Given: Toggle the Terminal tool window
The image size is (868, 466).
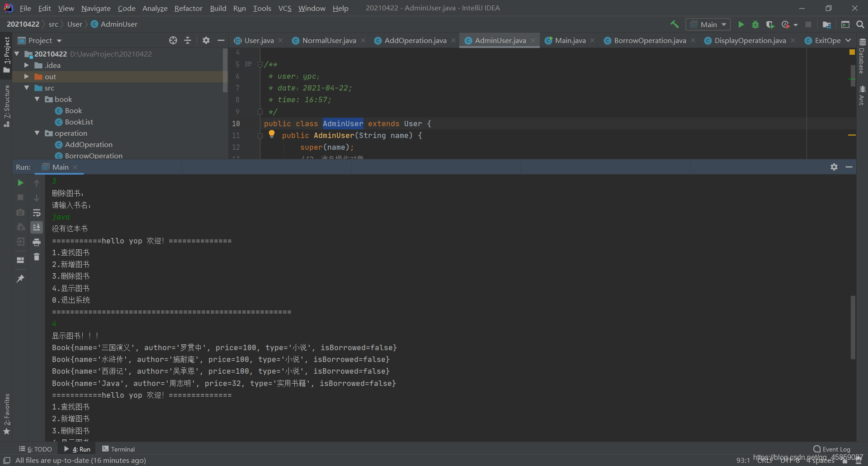Looking at the screenshot, I should [118, 449].
